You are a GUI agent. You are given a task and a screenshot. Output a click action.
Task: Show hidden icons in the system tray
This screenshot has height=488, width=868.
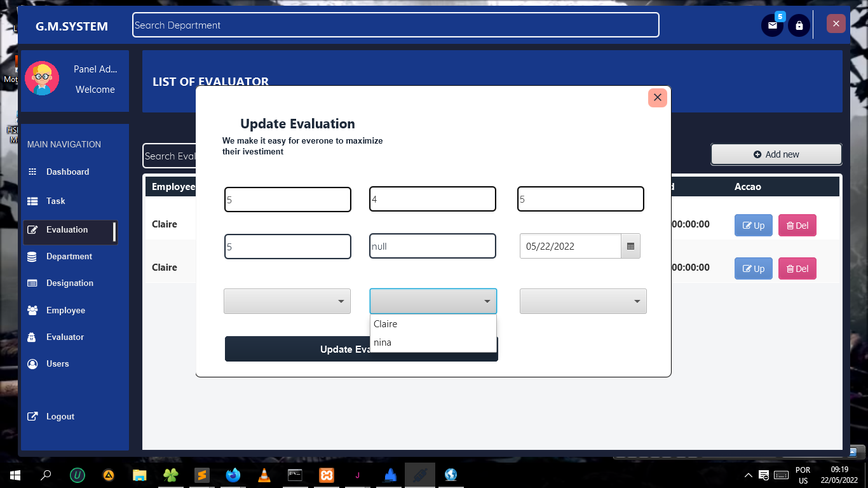point(748,475)
